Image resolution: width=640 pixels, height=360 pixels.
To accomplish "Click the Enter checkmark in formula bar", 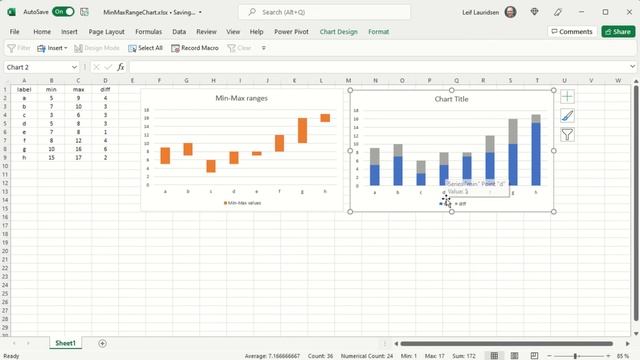I will (x=108, y=67).
